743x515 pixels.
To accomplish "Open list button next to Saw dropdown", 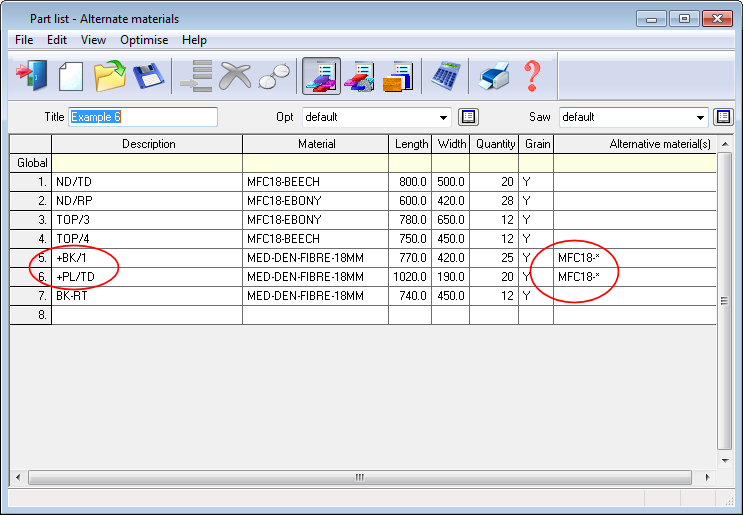I will pos(723,117).
